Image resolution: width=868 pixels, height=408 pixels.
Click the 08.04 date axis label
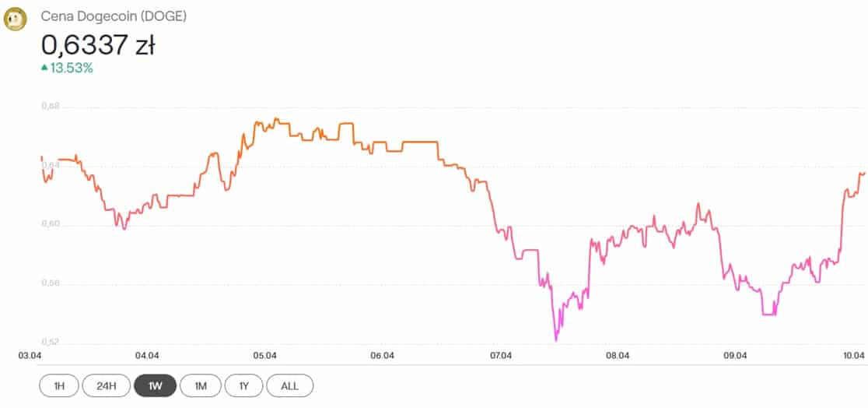618,355
